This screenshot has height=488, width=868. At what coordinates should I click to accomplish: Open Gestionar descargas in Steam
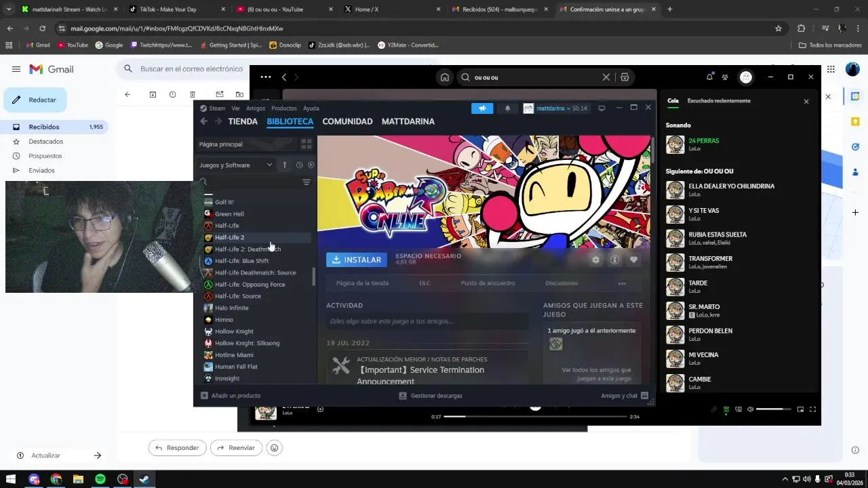[x=431, y=395]
